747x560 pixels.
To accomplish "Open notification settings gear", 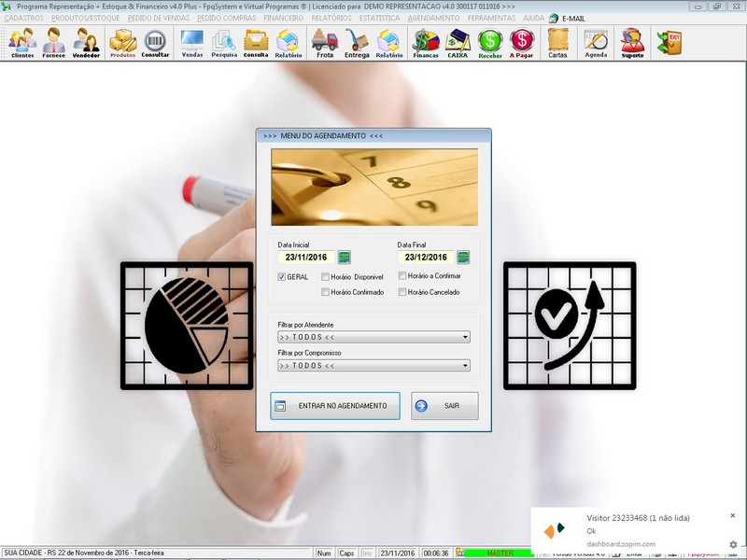I will click(733, 544).
